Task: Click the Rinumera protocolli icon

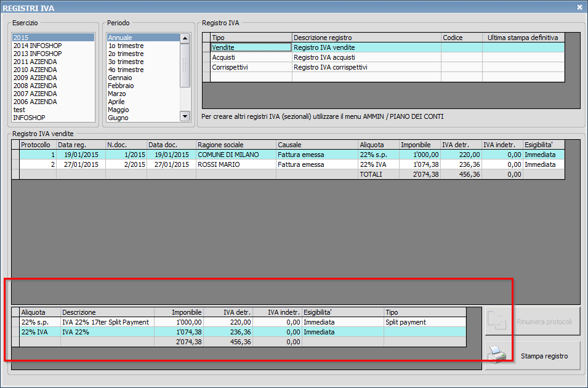Action: coord(497,321)
